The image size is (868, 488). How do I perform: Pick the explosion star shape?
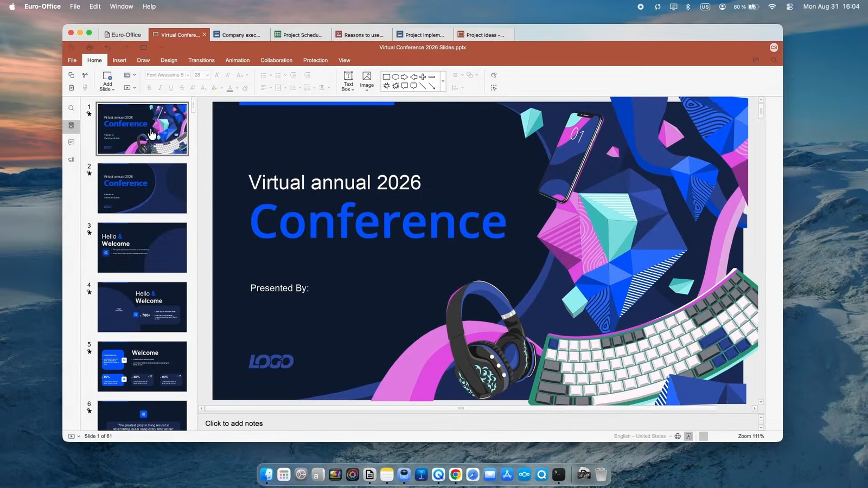pyautogui.click(x=386, y=86)
